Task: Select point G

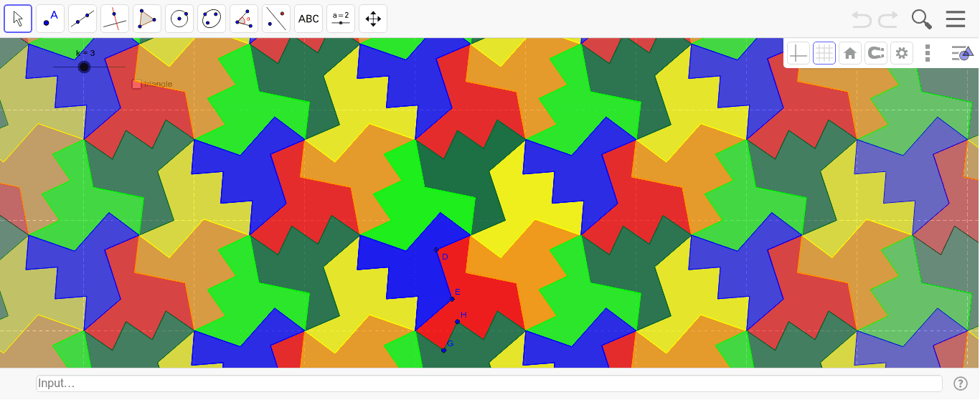Action: tap(443, 350)
